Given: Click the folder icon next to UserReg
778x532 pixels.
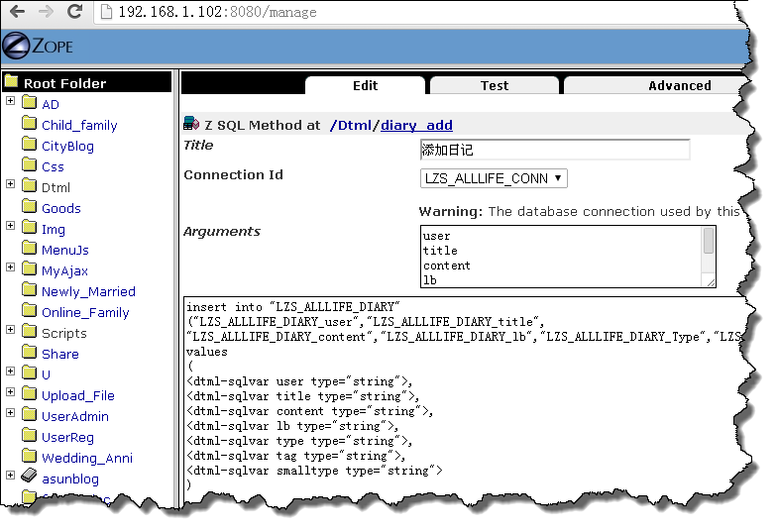Looking at the screenshot, I should [x=30, y=436].
